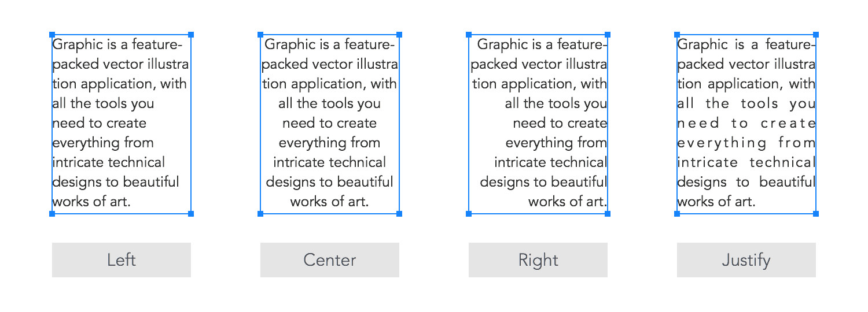Click top-left handle of left-aligned text box
The image size is (868, 312).
[x=52, y=35]
